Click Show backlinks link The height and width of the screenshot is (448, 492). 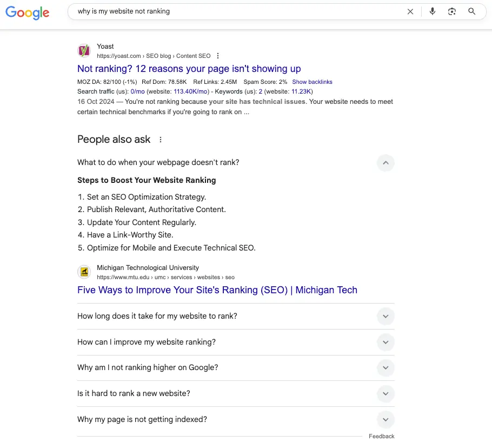pos(312,82)
